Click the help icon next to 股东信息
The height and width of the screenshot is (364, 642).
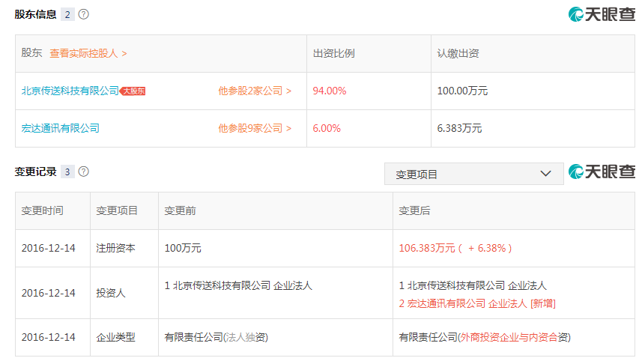click(84, 14)
